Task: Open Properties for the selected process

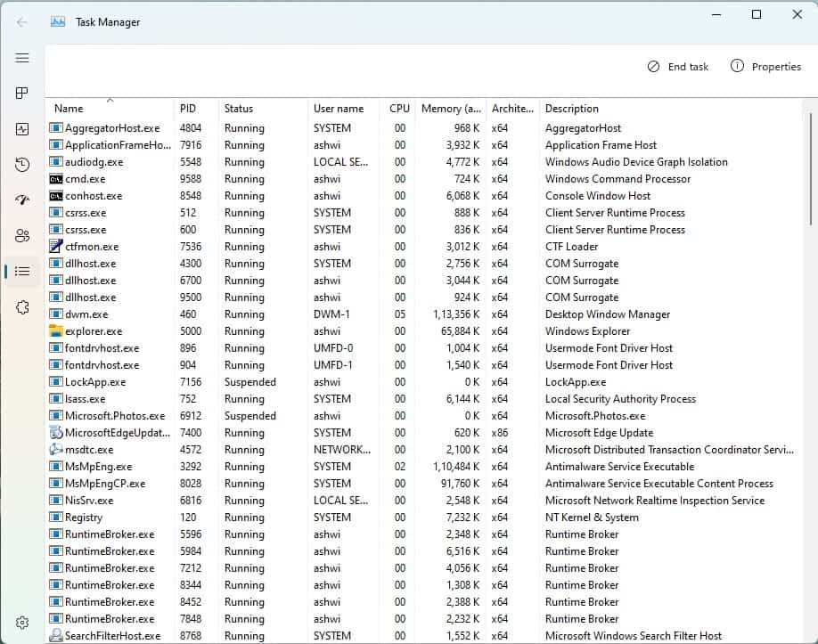Action: [x=766, y=66]
